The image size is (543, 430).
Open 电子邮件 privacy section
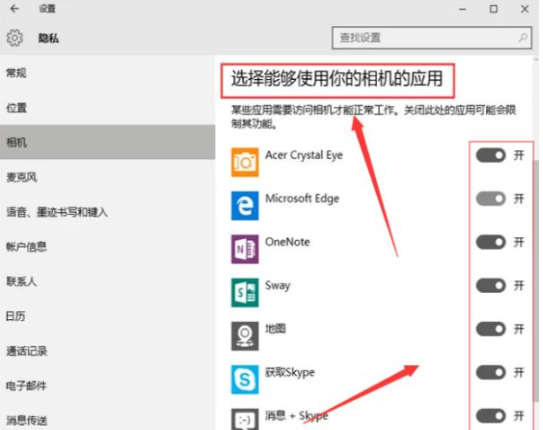coord(107,386)
